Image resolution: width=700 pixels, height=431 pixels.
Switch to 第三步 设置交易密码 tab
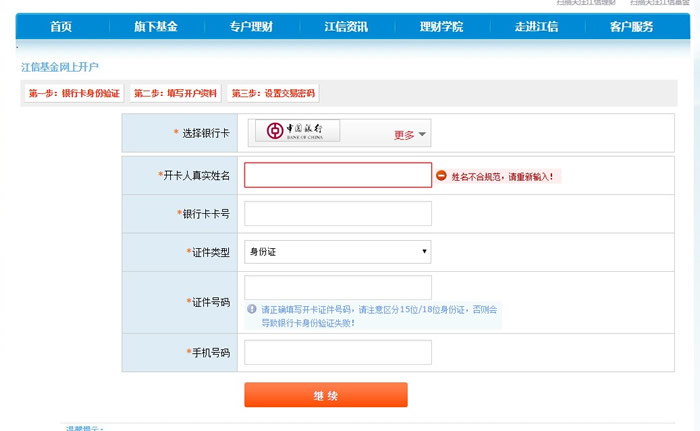[x=273, y=93]
